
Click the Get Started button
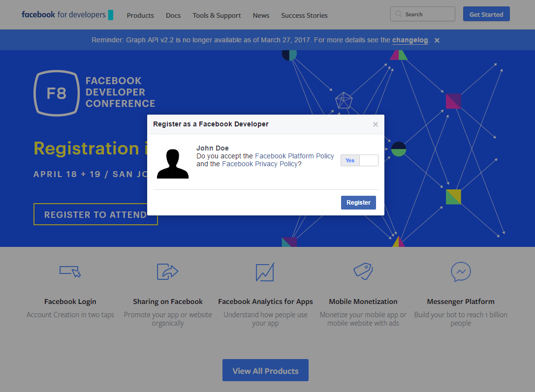(x=486, y=14)
